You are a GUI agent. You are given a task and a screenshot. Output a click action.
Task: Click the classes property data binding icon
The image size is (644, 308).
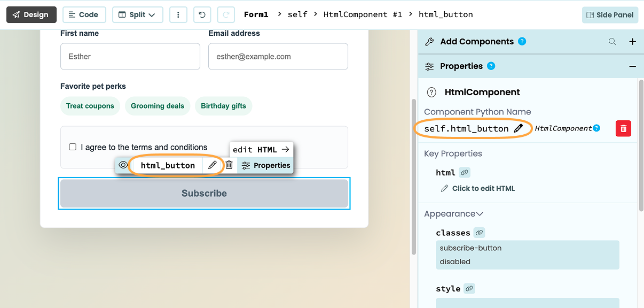coord(480,233)
